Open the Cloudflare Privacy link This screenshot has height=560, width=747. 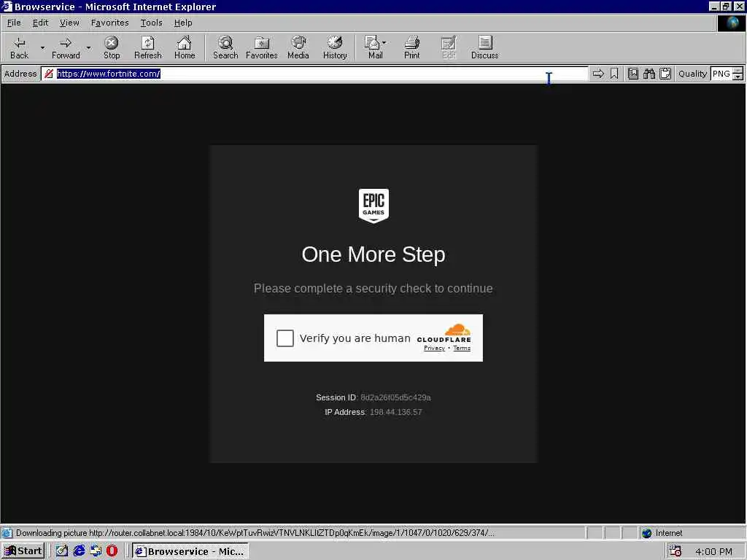tap(434, 348)
